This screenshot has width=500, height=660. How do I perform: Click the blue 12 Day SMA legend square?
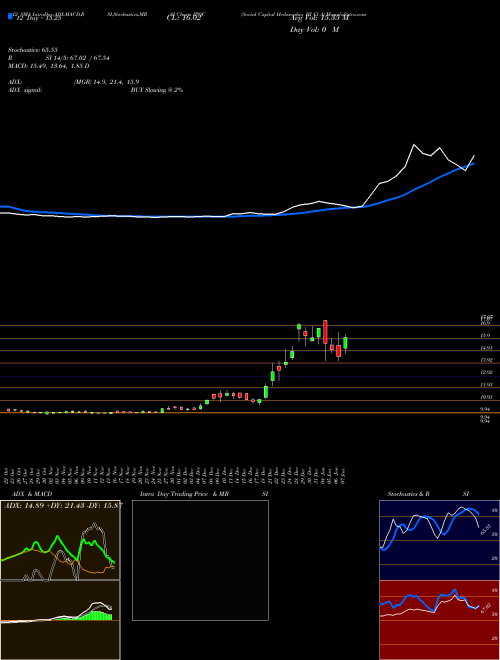coord(10,17)
